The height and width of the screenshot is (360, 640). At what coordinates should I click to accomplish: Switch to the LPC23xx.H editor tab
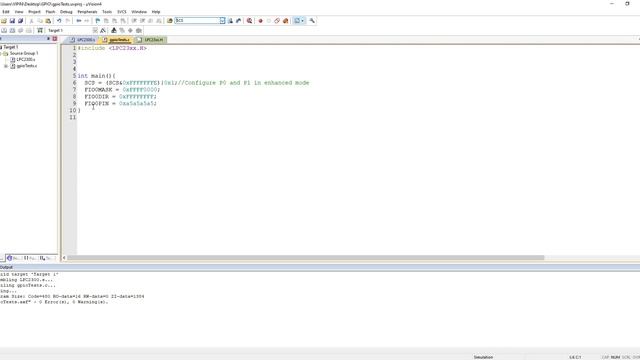pyautogui.click(x=151, y=40)
